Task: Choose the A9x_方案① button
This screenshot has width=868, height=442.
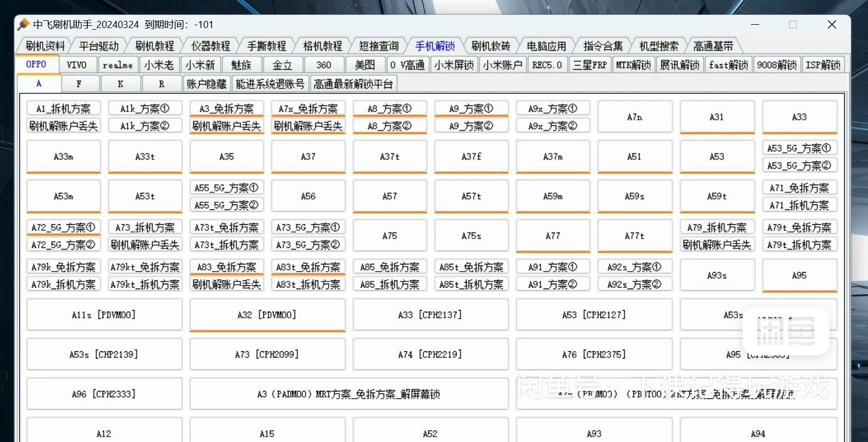Action: pos(553,109)
